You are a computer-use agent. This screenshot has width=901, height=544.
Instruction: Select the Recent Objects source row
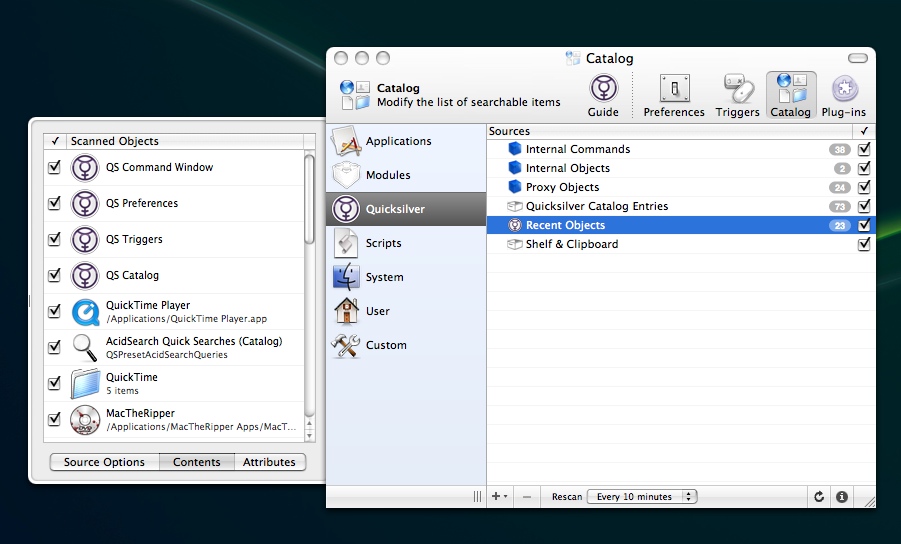pyautogui.click(x=681, y=225)
